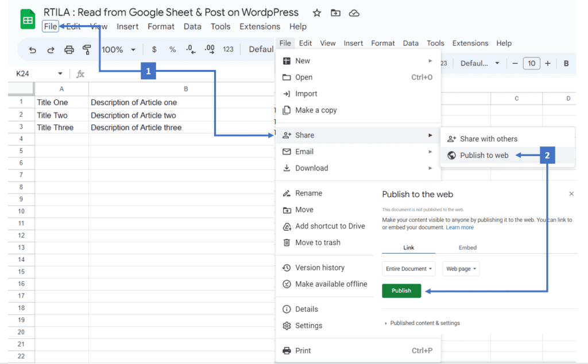Toggle the bold B button
Screen dimensions: 588x364
tap(566, 63)
